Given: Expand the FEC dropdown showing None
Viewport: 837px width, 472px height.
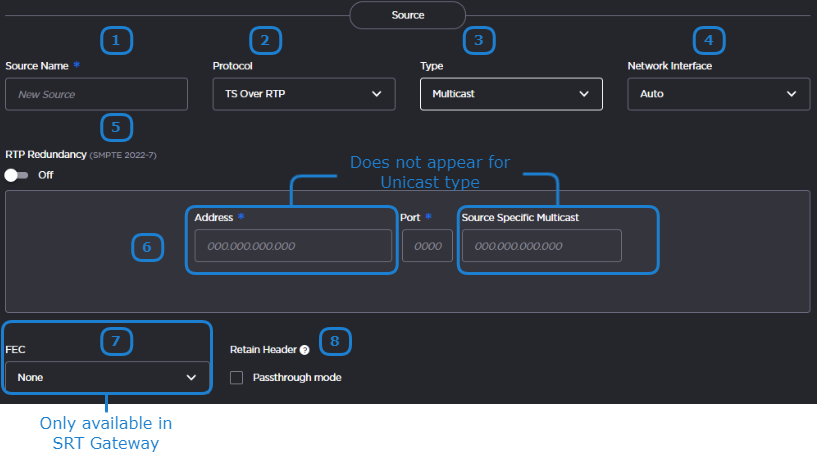Looking at the screenshot, I should [107, 378].
